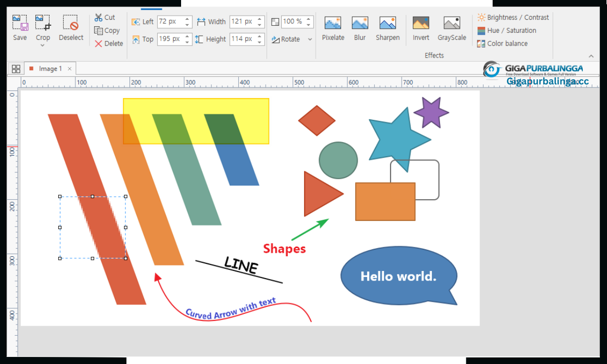Open Color balance adjustment

pos(502,43)
